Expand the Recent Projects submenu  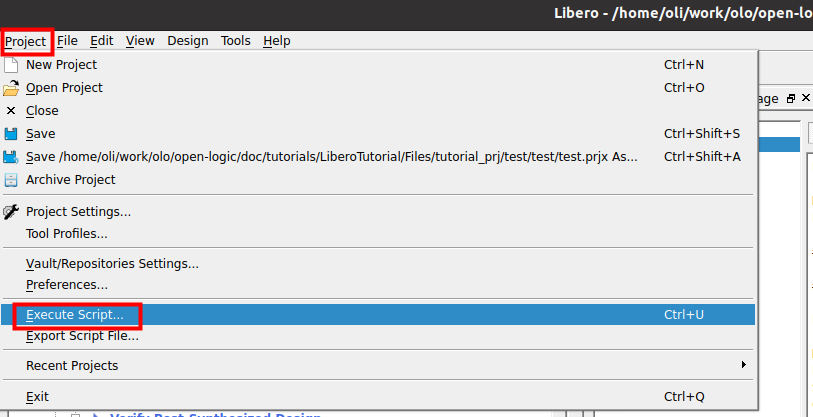(x=377, y=366)
